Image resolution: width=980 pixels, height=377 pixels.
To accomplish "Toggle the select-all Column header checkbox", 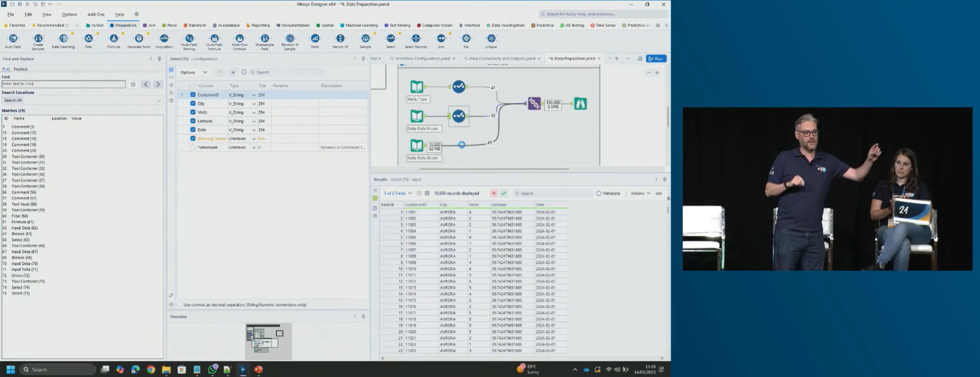I will [193, 86].
